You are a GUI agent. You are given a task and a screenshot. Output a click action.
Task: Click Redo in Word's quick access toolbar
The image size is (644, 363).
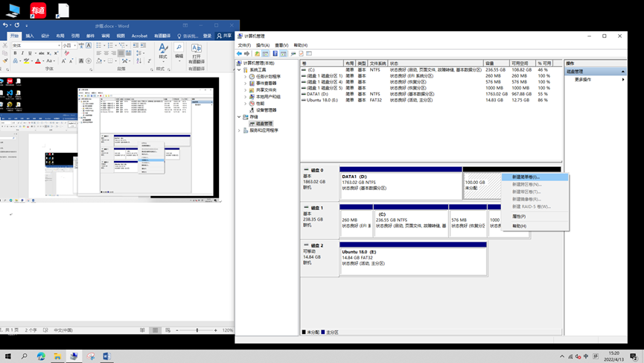(x=17, y=25)
